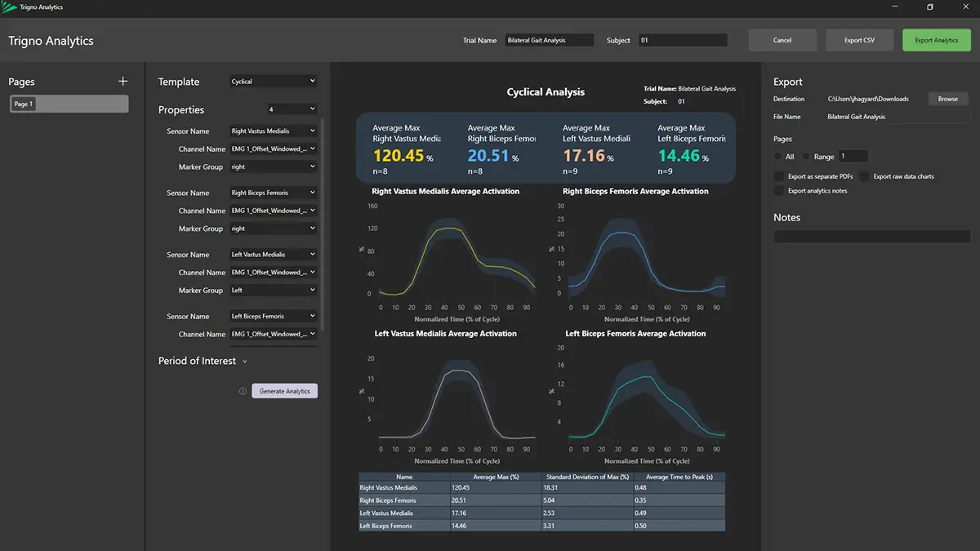This screenshot has height=551, width=980.
Task: Click the restore window icon in title bar
Action: coord(929,7)
